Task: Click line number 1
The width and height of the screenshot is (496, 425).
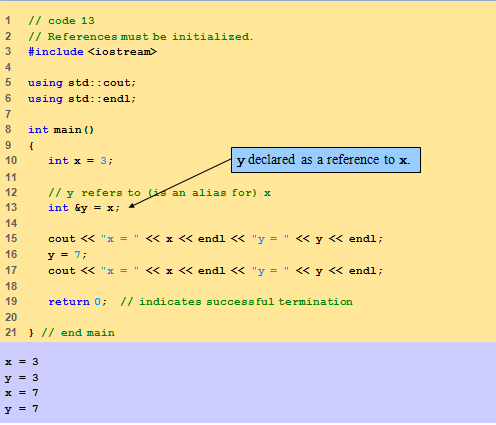Action: (8, 20)
